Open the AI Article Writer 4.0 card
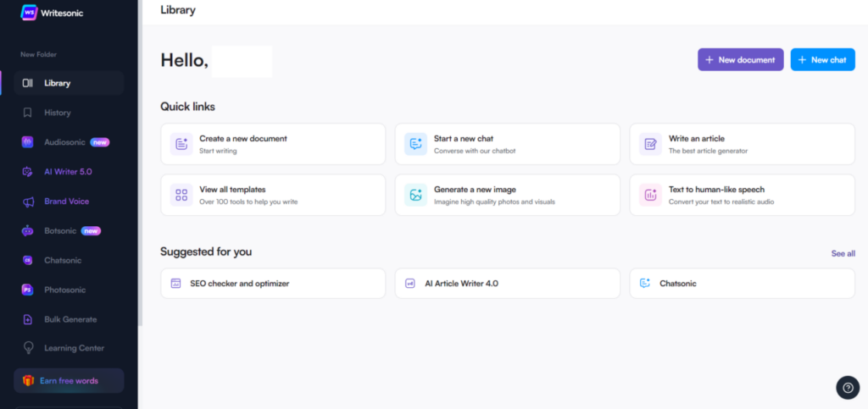Screen dimensions: 868x409 click(x=508, y=284)
